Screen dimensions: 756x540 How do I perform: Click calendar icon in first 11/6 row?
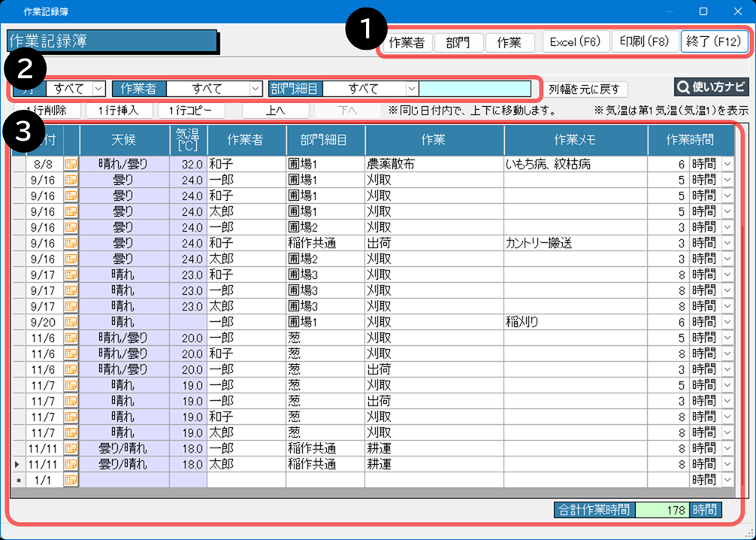[71, 338]
